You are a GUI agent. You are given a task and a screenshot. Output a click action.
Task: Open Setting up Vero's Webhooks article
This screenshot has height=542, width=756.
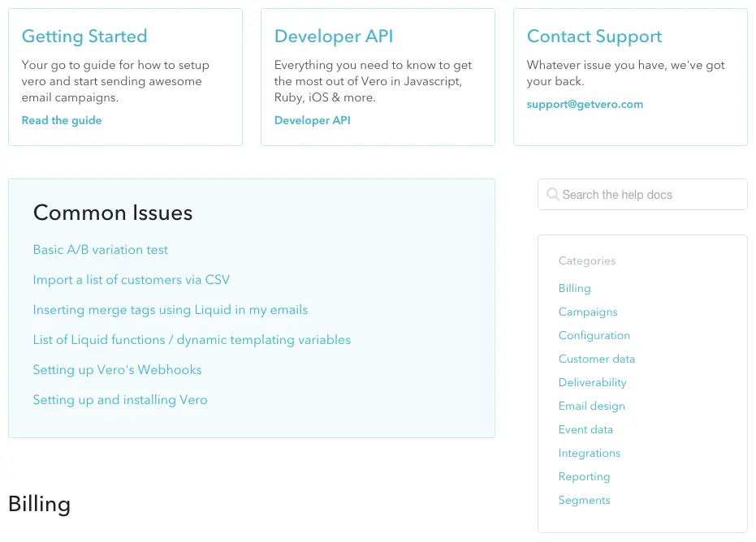(x=117, y=370)
